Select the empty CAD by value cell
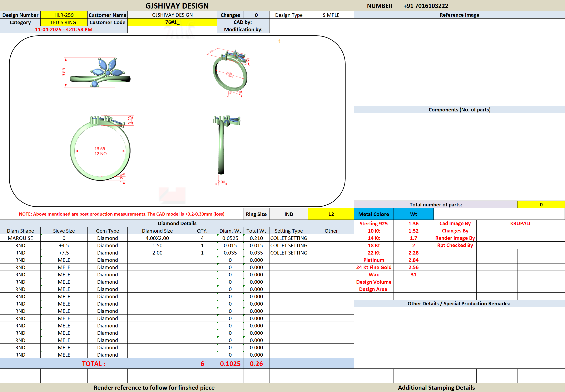 tap(312, 22)
